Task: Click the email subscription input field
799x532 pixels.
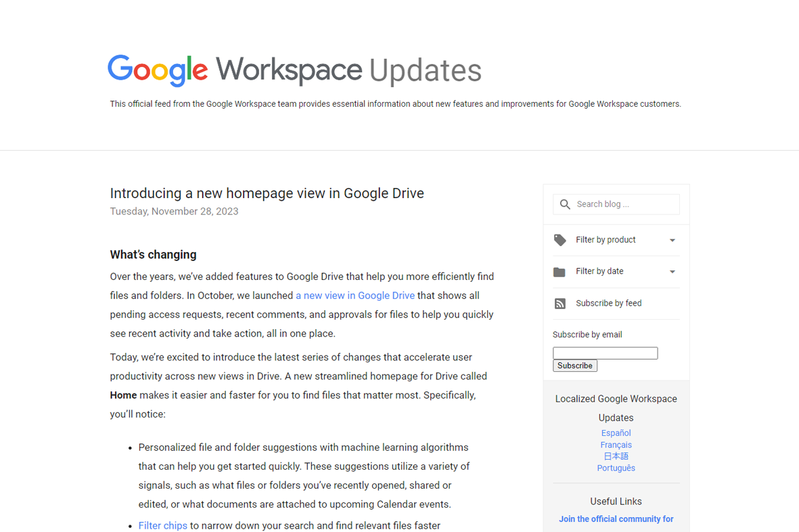Action: [605, 352]
